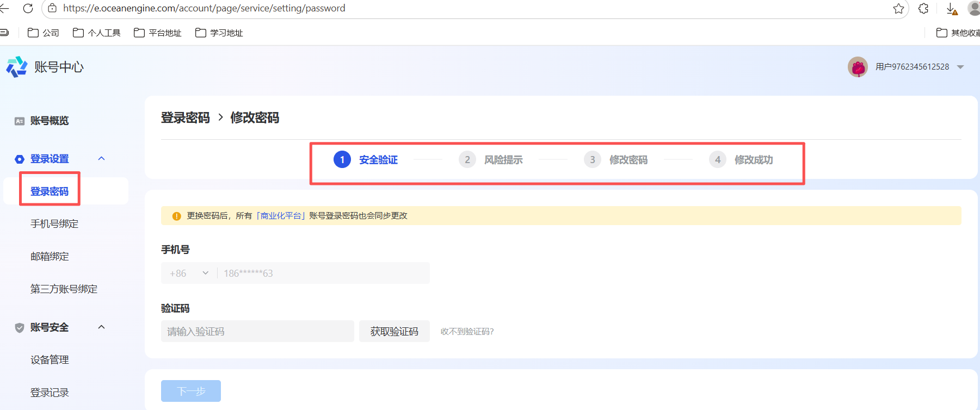This screenshot has width=980, height=410.
Task: Click the browser back arrow
Action: point(4,8)
